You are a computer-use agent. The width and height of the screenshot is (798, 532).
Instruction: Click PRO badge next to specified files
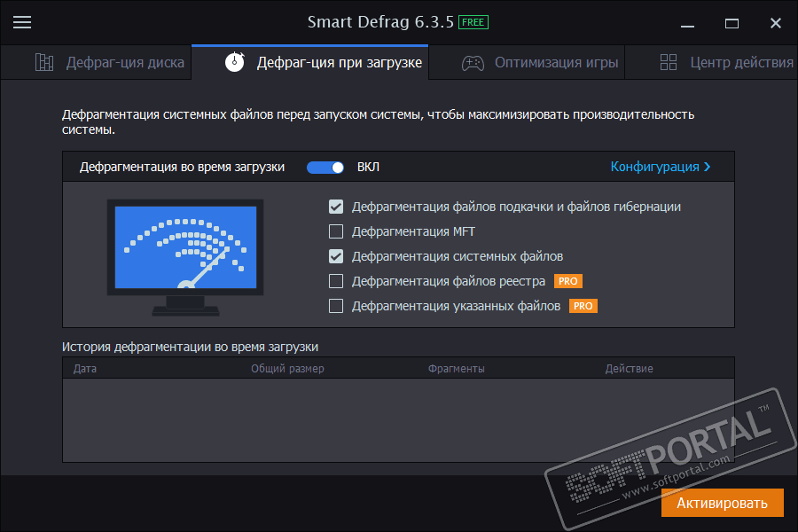pyautogui.click(x=583, y=306)
